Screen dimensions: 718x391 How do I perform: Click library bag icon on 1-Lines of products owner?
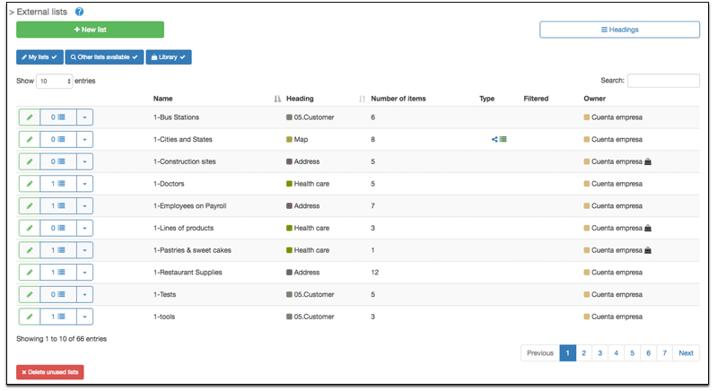click(648, 228)
